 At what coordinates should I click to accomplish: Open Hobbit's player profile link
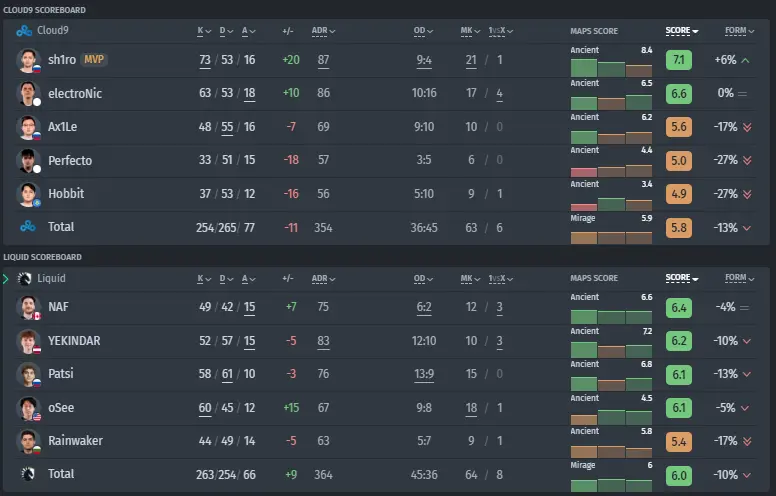coord(66,194)
